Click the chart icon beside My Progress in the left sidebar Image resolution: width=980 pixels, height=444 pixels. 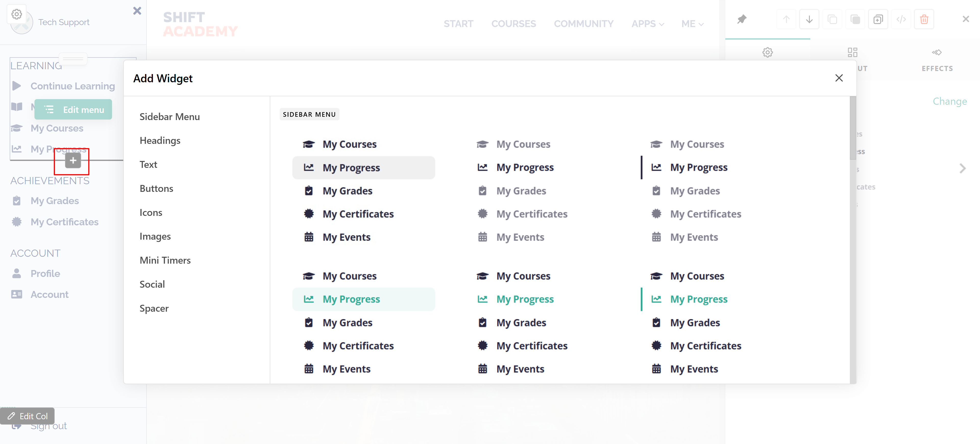point(16,149)
